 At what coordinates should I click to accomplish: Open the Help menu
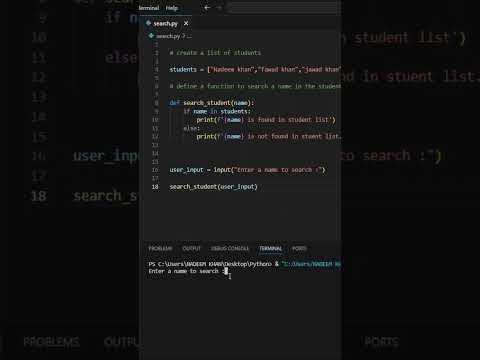click(172, 8)
